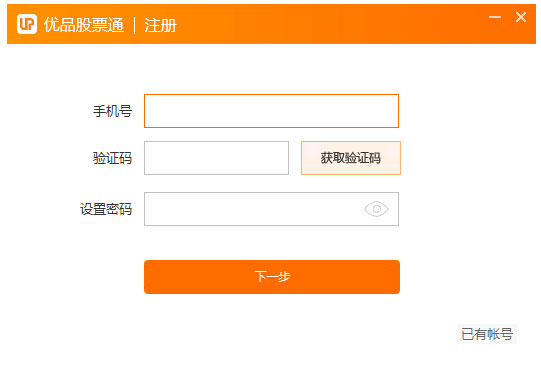This screenshot has width=541, height=370.
Task: Click the 注册 heading in title bar
Action: pos(160,25)
